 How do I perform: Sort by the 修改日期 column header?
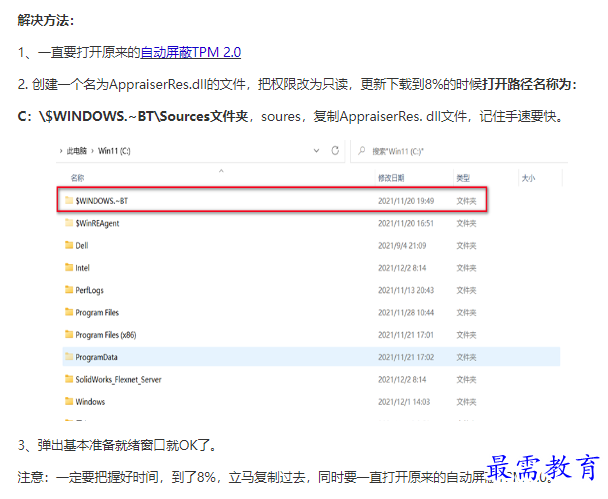click(x=391, y=178)
